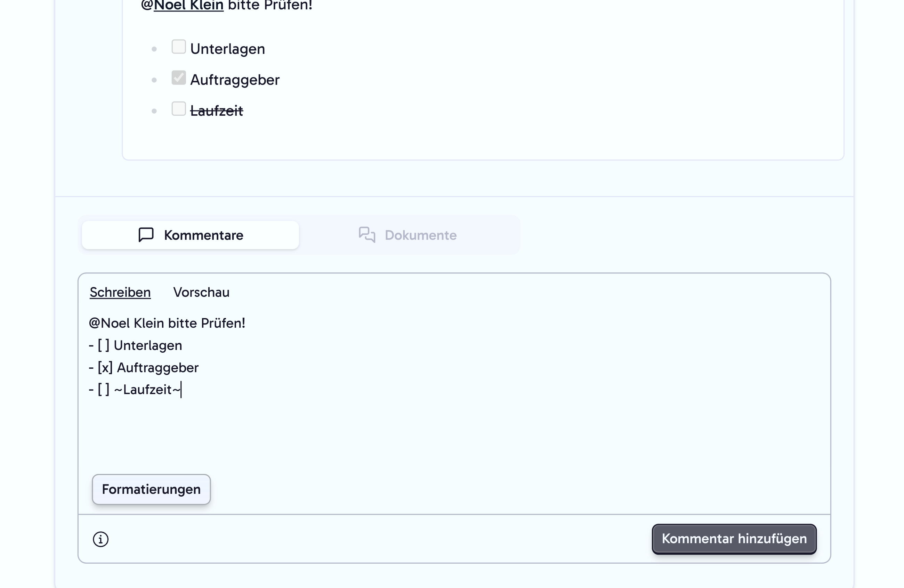Viewport: 904px width, 588px height.
Task: Open the Noel Klein mention link
Action: point(189,6)
